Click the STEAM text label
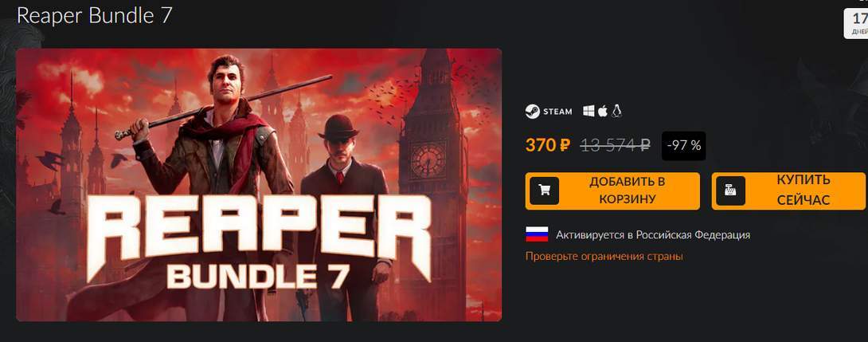Image resolution: width=868 pixels, height=342 pixels. tap(557, 112)
